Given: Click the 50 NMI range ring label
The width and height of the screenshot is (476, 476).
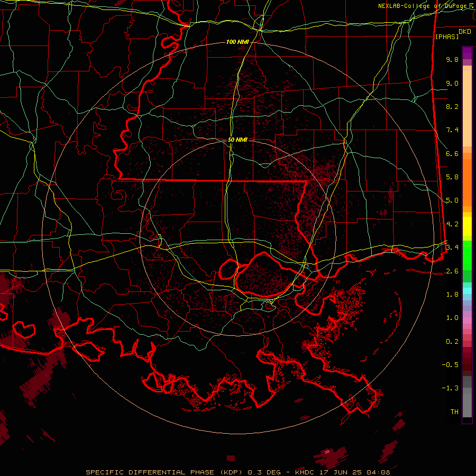Looking at the screenshot, I should 237,140.
